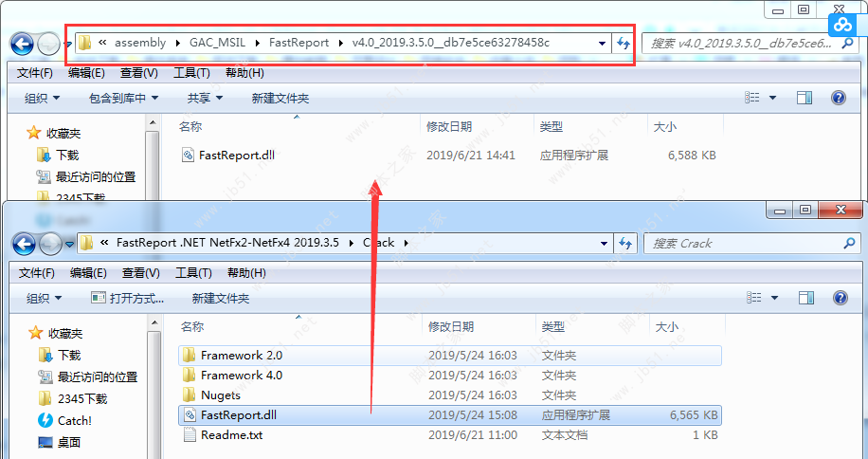Open help in the Crack window
Image resolution: width=868 pixels, height=459 pixels.
coord(840,298)
